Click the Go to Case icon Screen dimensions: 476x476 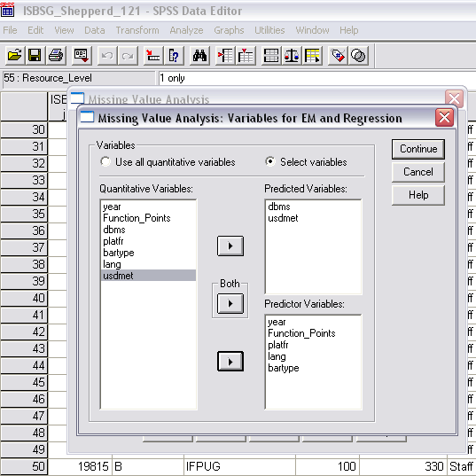153,56
